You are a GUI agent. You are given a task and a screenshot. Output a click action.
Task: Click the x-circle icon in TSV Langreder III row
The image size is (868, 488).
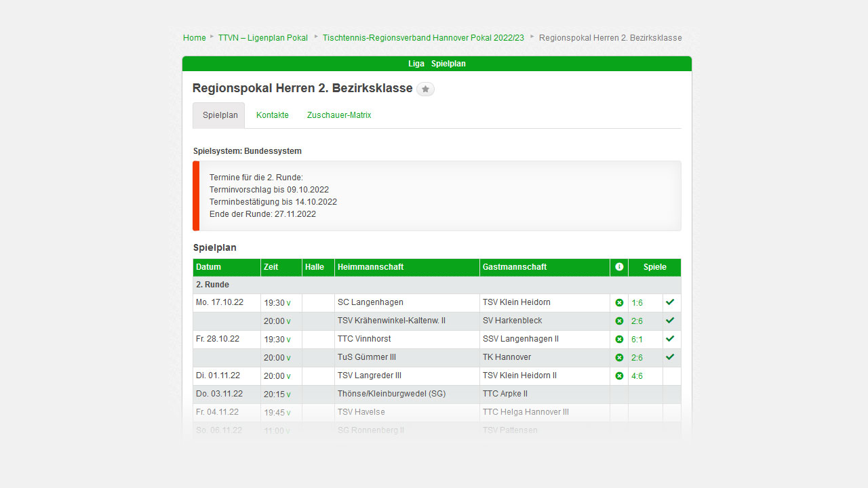[619, 375]
